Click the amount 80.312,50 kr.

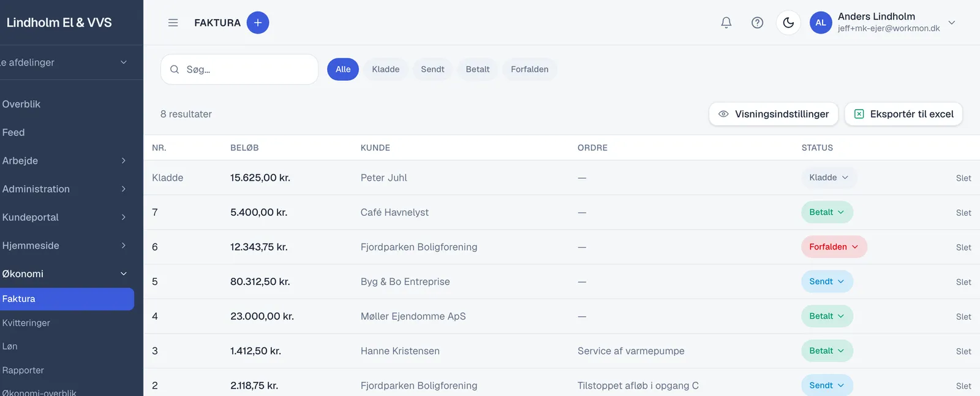260,282
